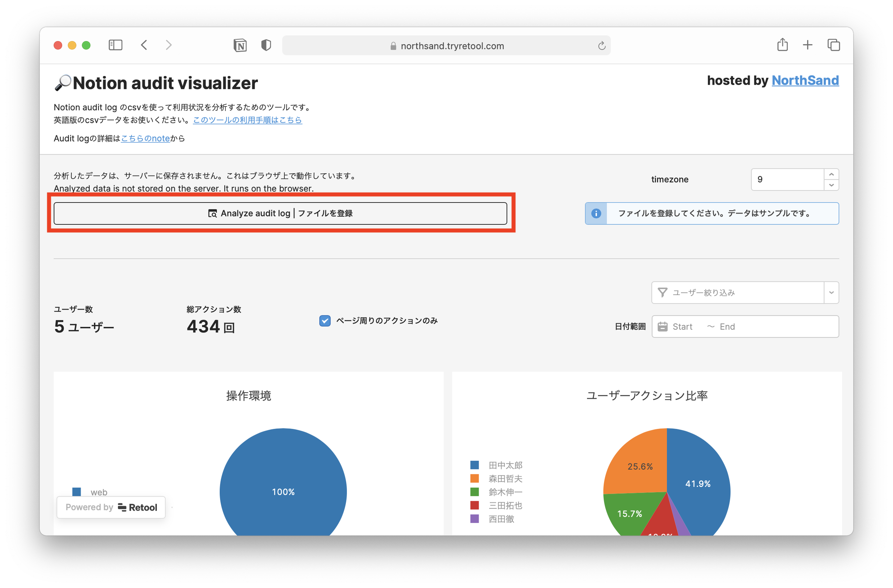
Task: Click the Analyze audit log file icon
Action: point(213,213)
